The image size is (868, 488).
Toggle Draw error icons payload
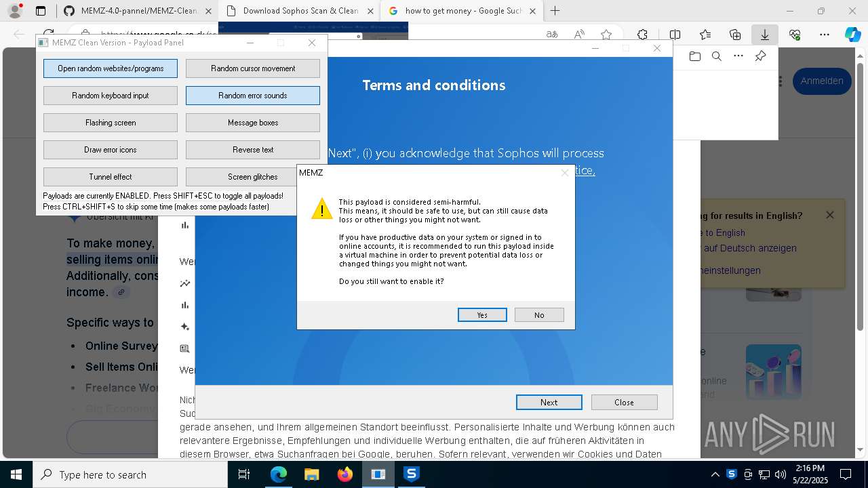[111, 150]
